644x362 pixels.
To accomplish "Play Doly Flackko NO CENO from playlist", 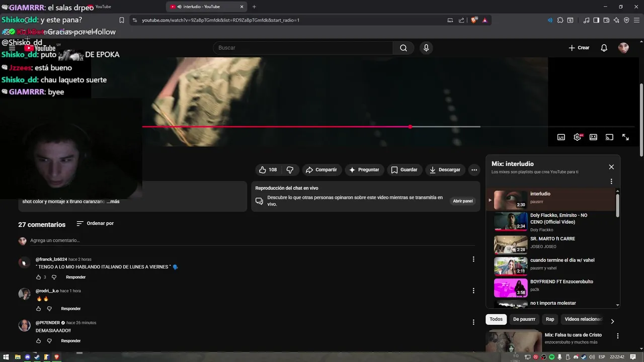I will pyautogui.click(x=554, y=222).
